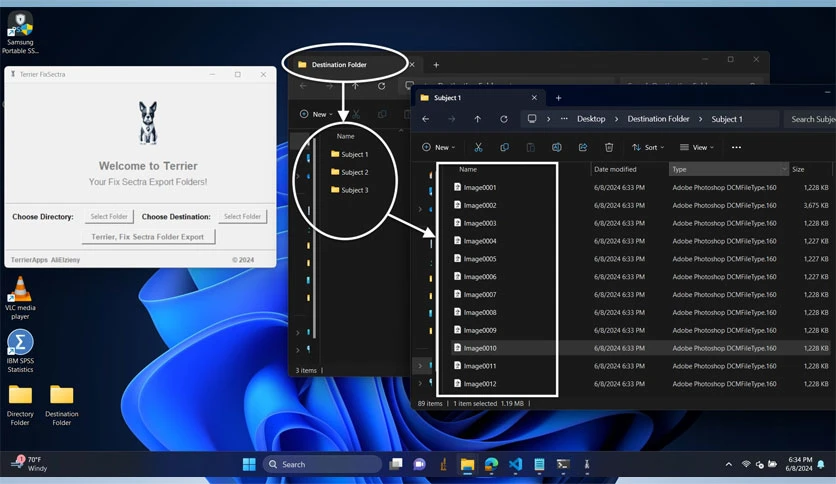Add a new tab in Destination Folder window
The image size is (836, 484).
point(436,64)
